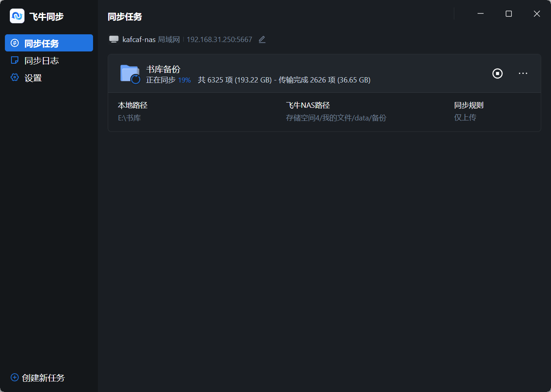Close the 飞牛同步 window
The height and width of the screenshot is (392, 551).
pyautogui.click(x=537, y=14)
